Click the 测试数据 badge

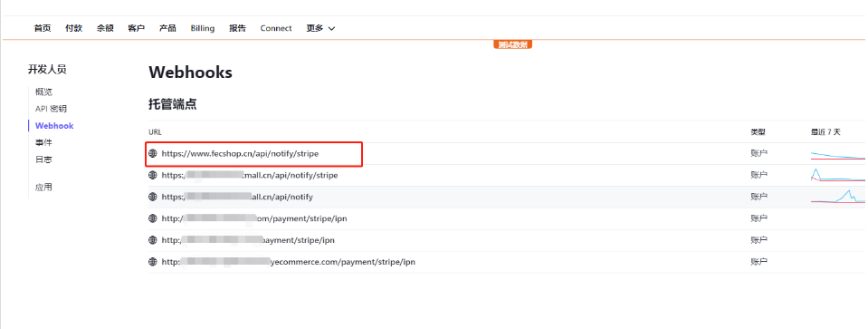(512, 45)
